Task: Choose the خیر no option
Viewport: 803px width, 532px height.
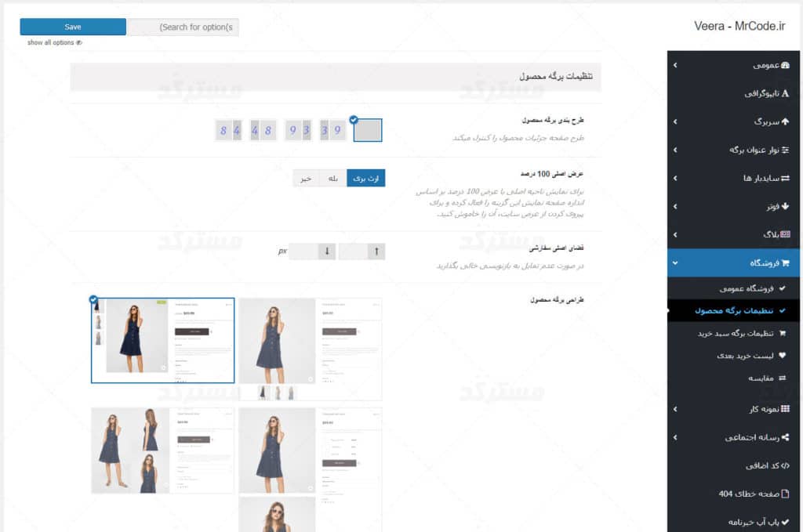Action: coord(306,178)
